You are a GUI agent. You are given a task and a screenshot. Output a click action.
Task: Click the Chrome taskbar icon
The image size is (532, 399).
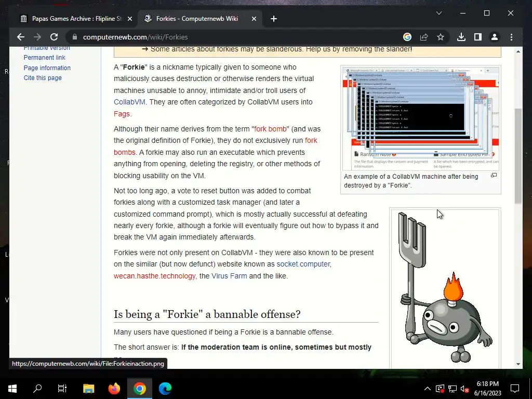pos(139,389)
